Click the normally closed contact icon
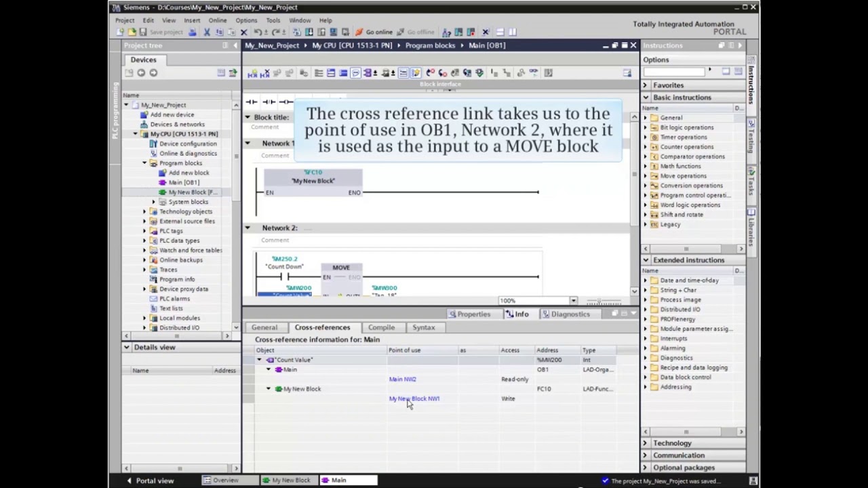This screenshot has height=488, width=868. (x=269, y=102)
